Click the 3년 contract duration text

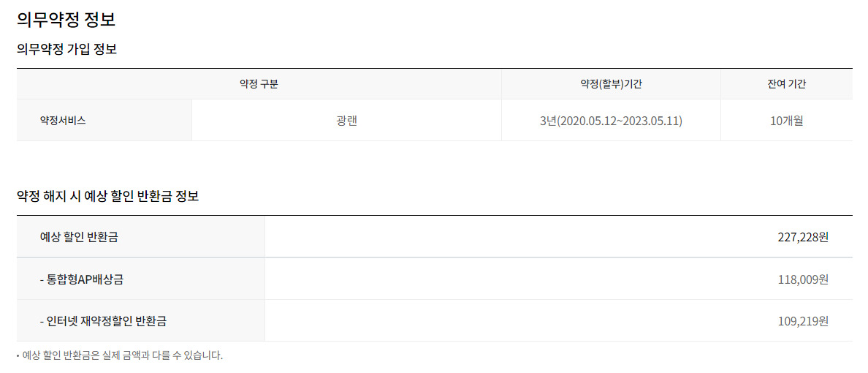click(x=548, y=121)
